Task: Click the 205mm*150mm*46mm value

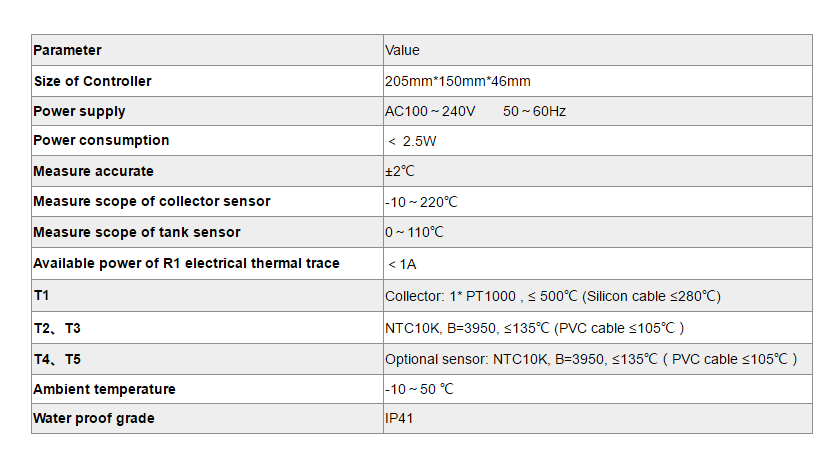Action: coord(457,81)
